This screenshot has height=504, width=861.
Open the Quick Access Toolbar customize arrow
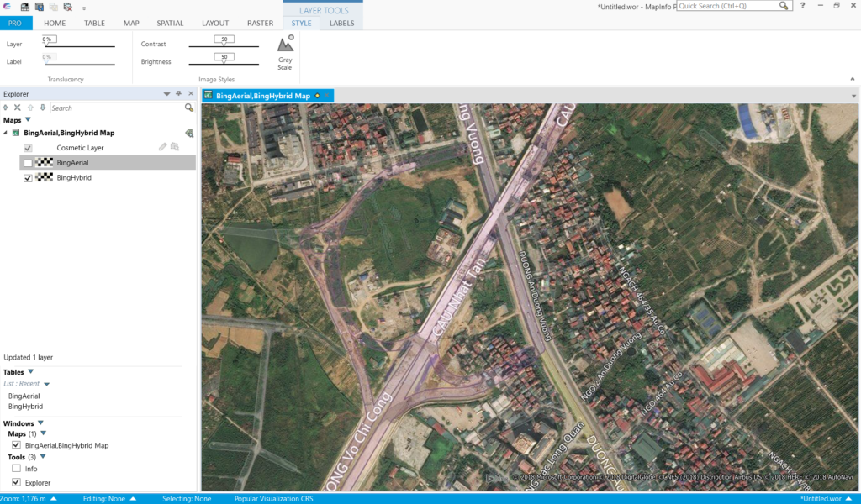tap(84, 8)
